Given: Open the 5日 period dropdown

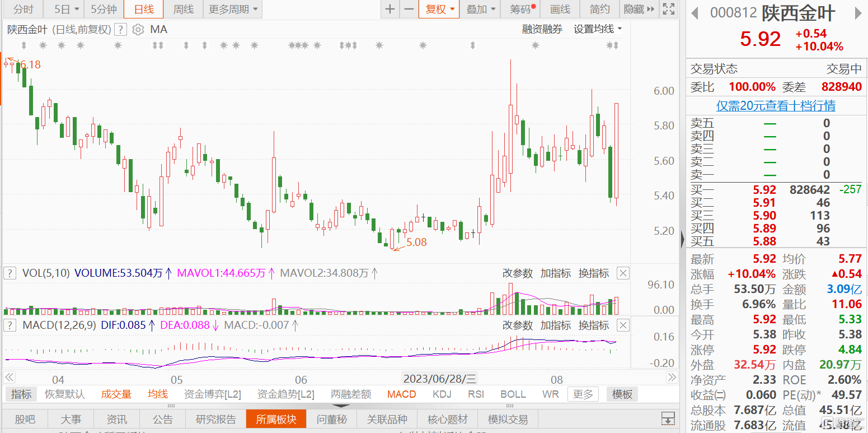Looking at the screenshot, I should coord(66,9).
